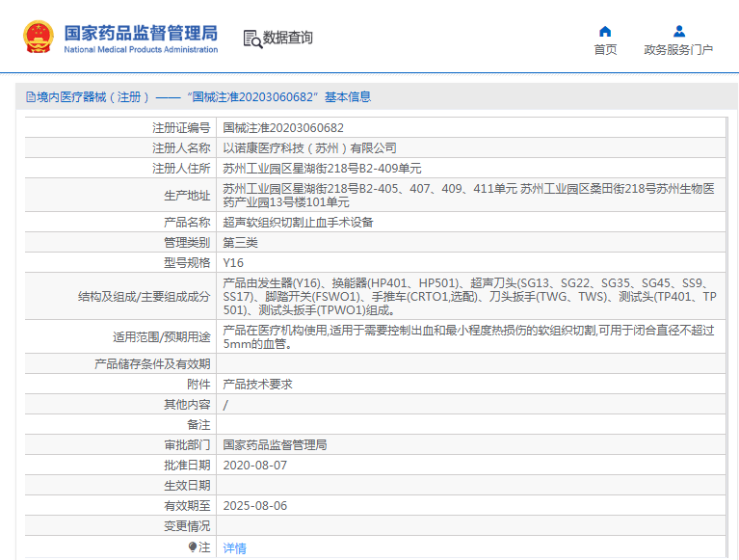This screenshot has width=739, height=560.
Task: Open the 政务服务门户 person icon
Action: pyautogui.click(x=679, y=32)
